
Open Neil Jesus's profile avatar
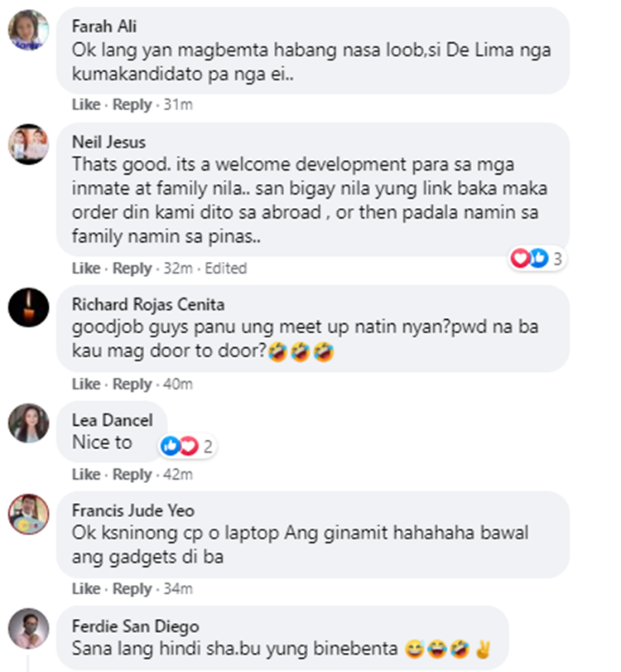29,144
